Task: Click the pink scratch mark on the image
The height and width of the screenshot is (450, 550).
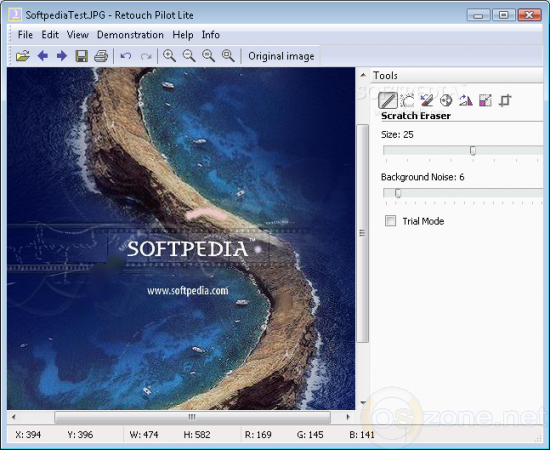Action: click(x=207, y=214)
